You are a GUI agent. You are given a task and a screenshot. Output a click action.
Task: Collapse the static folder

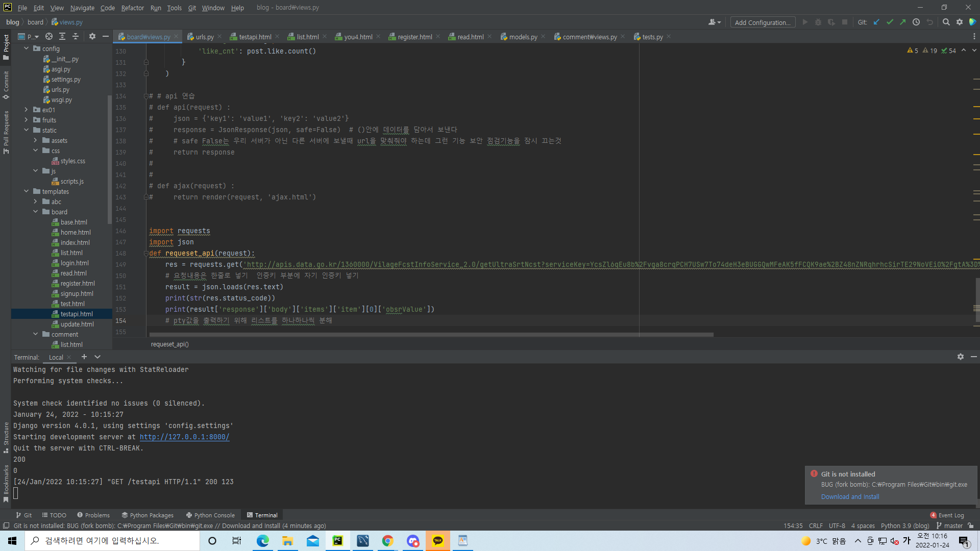(x=27, y=130)
